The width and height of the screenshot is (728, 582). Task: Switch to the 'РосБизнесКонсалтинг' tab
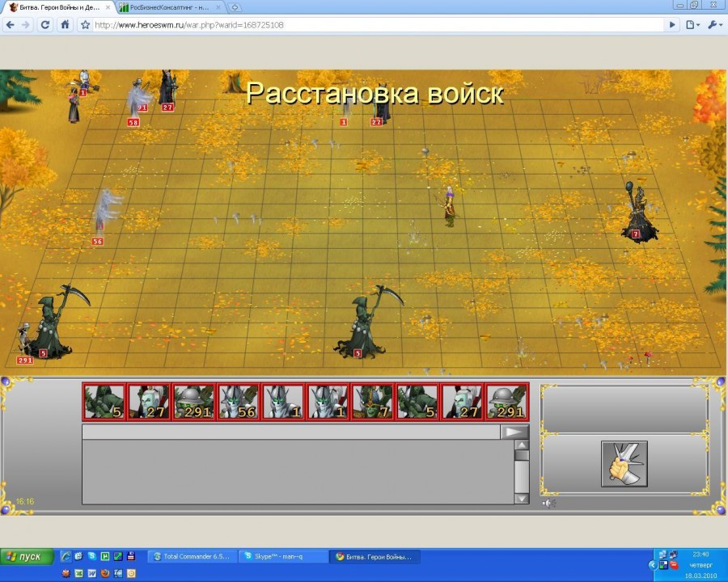[x=169, y=7]
